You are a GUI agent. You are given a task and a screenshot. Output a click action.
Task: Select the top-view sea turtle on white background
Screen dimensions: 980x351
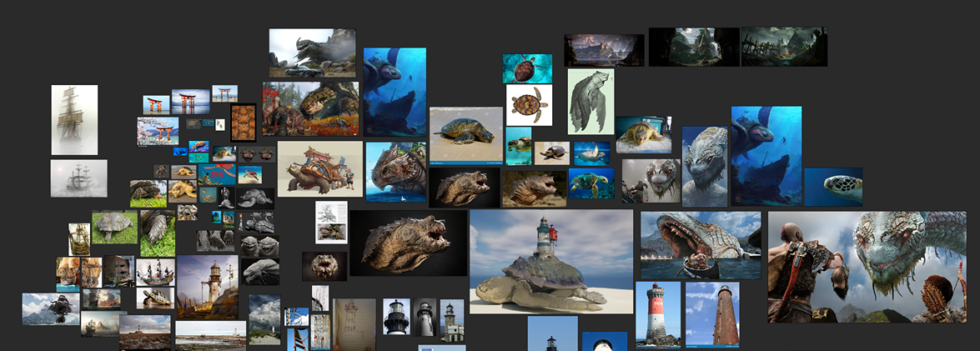529,106
